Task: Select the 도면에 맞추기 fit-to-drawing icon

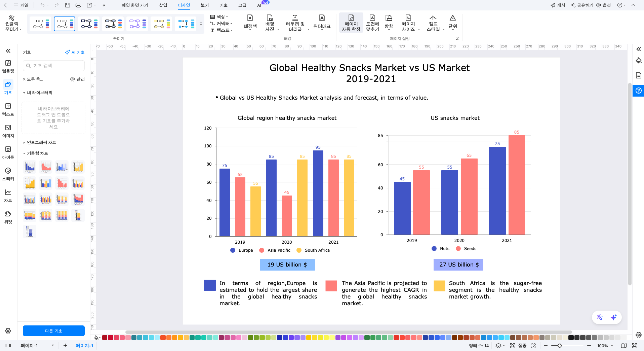Action: 372,22
